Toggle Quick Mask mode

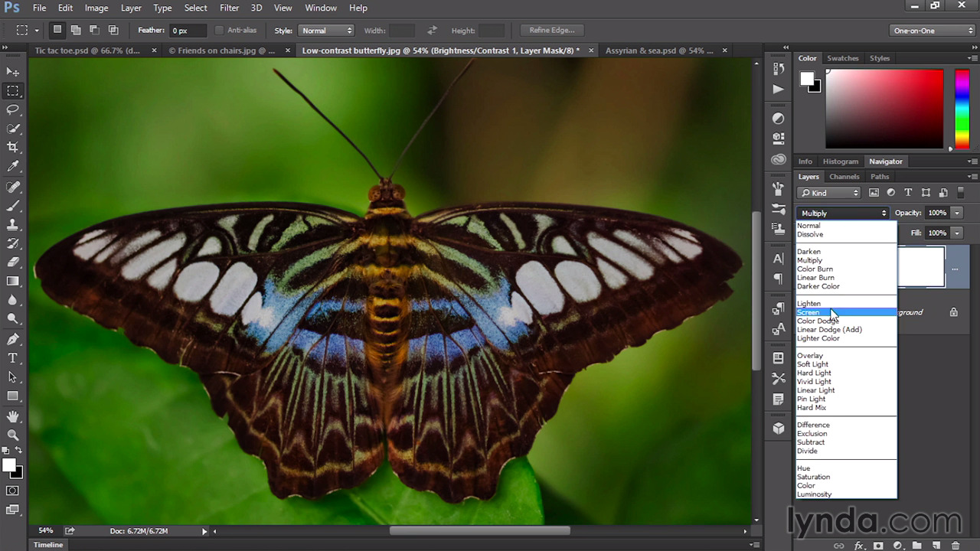pos(13,491)
